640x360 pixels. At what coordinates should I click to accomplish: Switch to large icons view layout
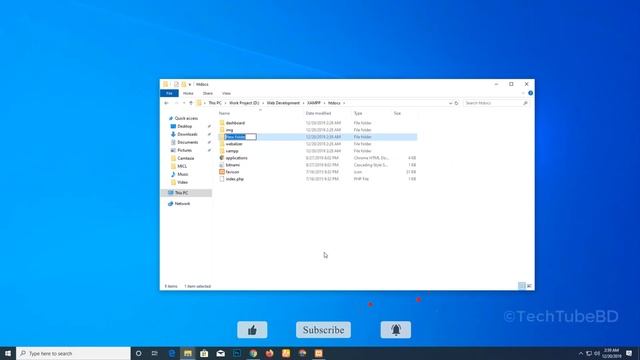[x=529, y=286]
